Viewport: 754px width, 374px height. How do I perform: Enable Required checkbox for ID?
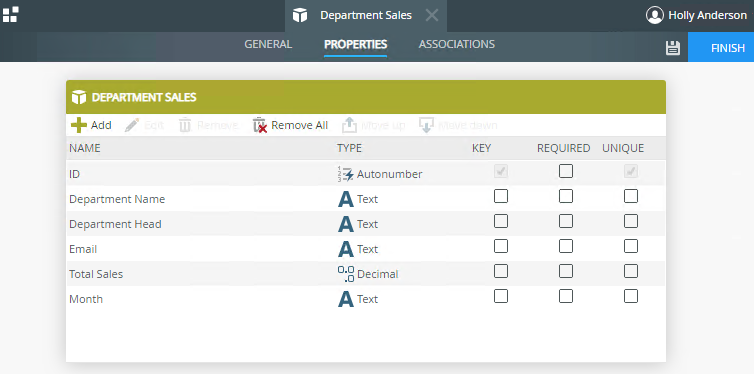[566, 171]
